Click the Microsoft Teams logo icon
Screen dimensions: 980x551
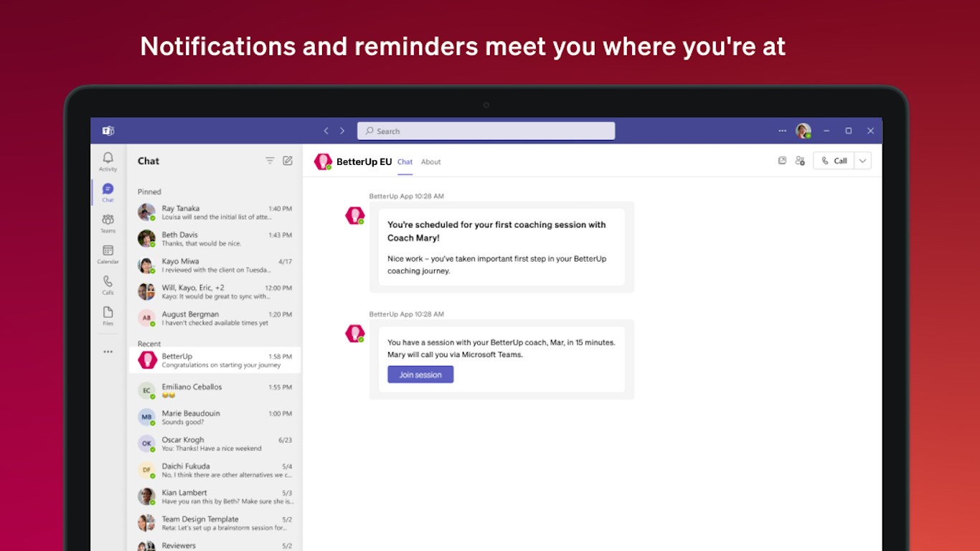108,131
